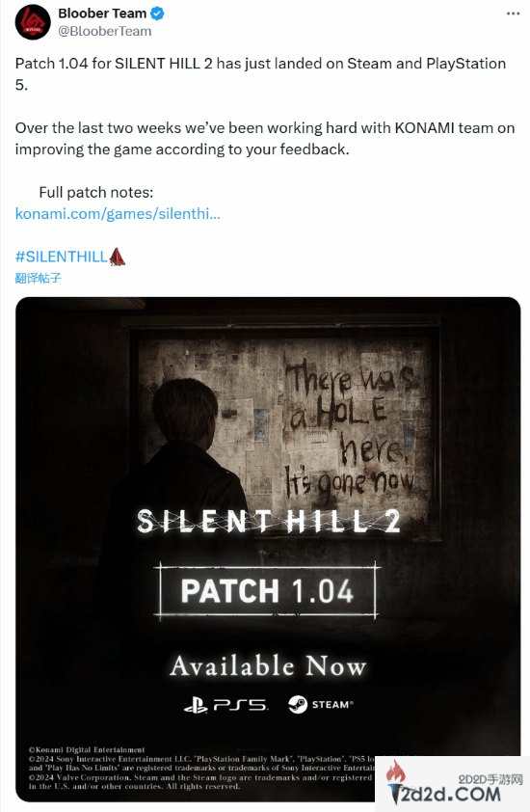
Task: Open the konami.com patch notes link
Action: tap(118, 213)
